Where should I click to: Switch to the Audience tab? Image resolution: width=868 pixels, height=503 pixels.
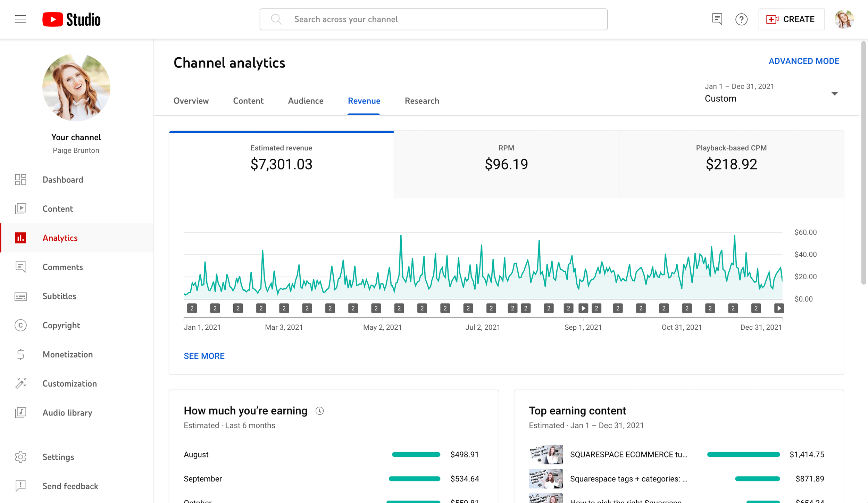coord(305,101)
